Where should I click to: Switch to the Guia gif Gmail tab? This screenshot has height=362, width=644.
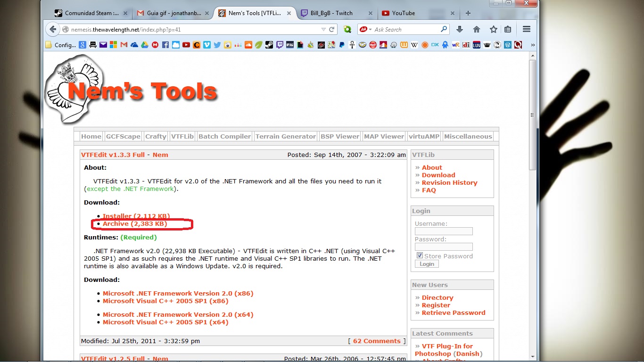coord(172,13)
